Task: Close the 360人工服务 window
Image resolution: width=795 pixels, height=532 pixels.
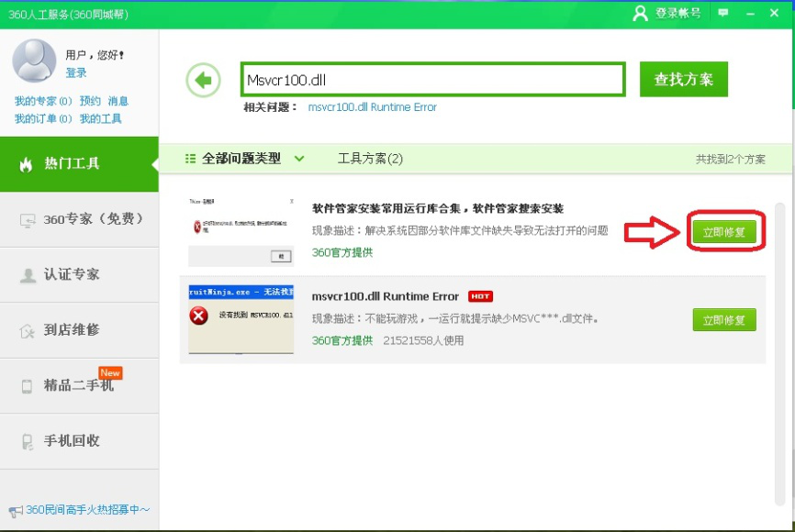Action: [774, 13]
